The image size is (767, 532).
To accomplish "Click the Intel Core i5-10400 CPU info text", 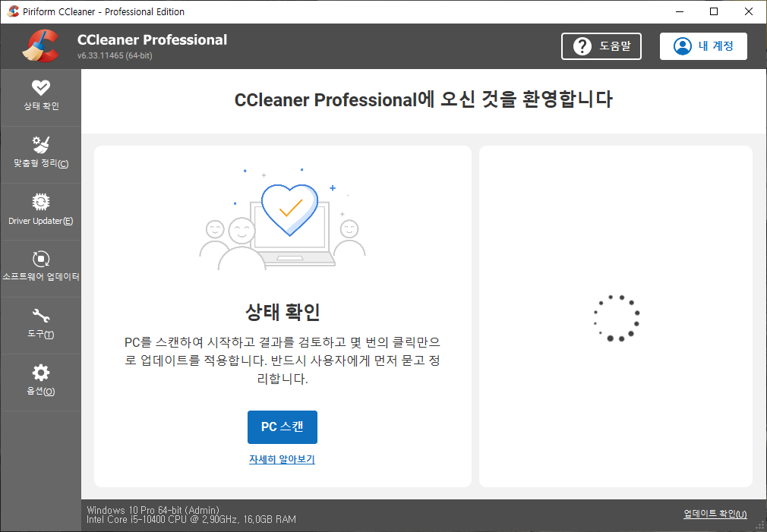I will [191, 519].
